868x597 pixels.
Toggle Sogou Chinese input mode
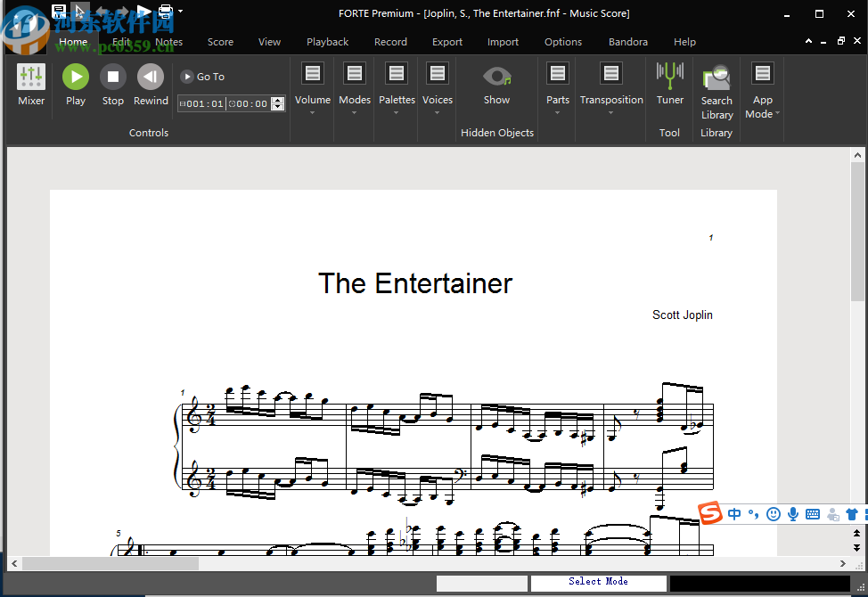[734, 514]
